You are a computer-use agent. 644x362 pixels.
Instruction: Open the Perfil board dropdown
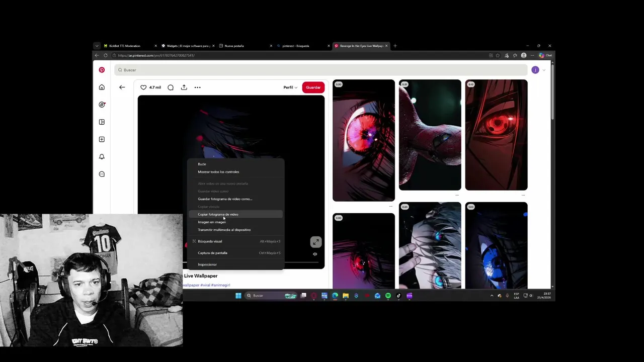290,87
